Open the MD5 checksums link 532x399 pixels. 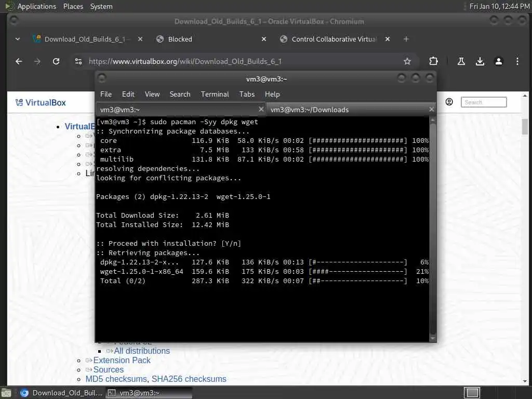(116, 379)
